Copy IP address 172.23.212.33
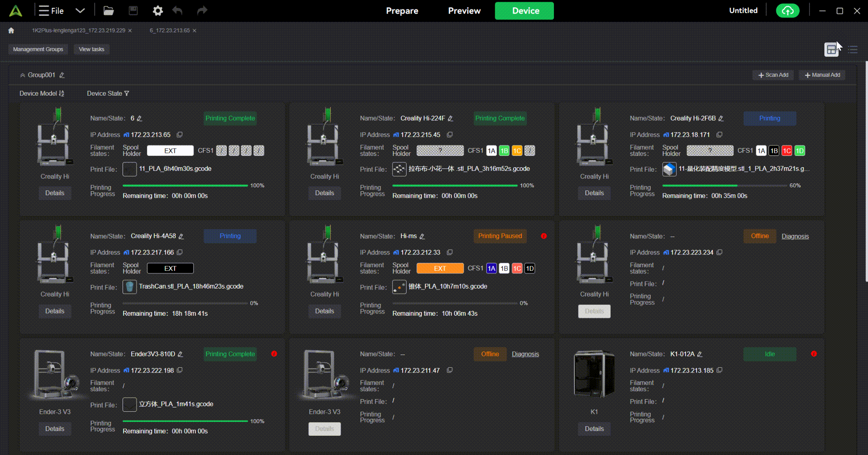This screenshot has height=455, width=868. pyautogui.click(x=450, y=252)
